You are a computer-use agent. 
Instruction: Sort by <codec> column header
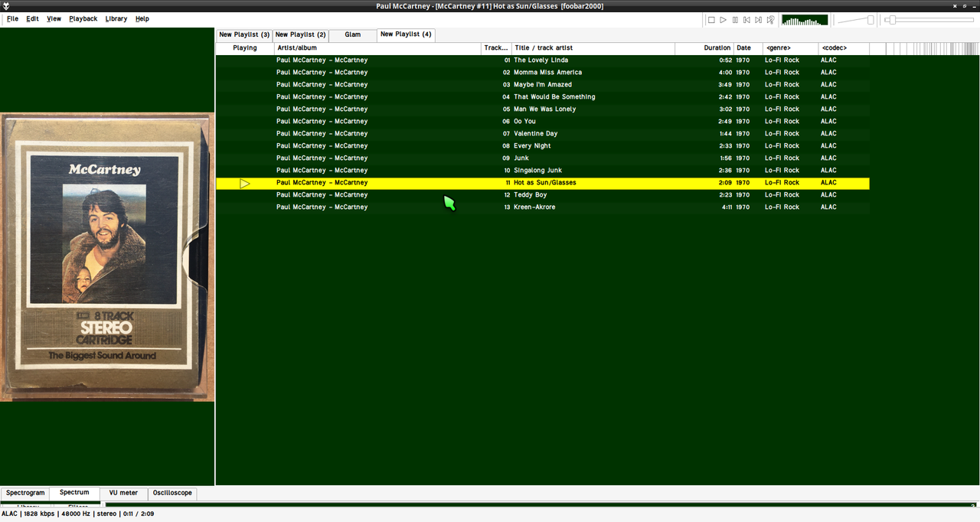(x=844, y=48)
